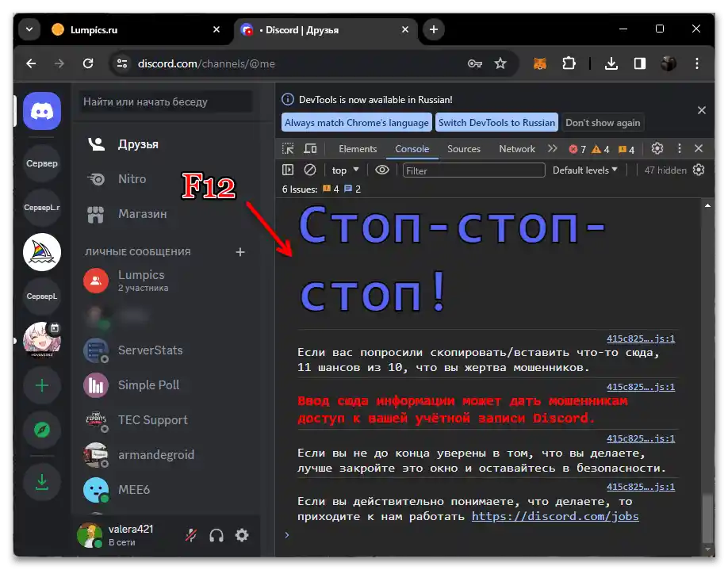The image size is (728, 570).
Task: Open the Explore servers compass icon
Action: pyautogui.click(x=42, y=430)
